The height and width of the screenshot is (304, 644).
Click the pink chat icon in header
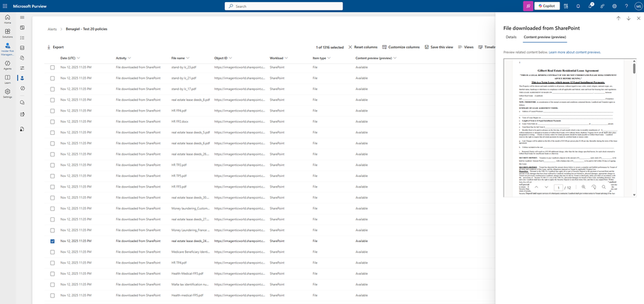coord(528,6)
